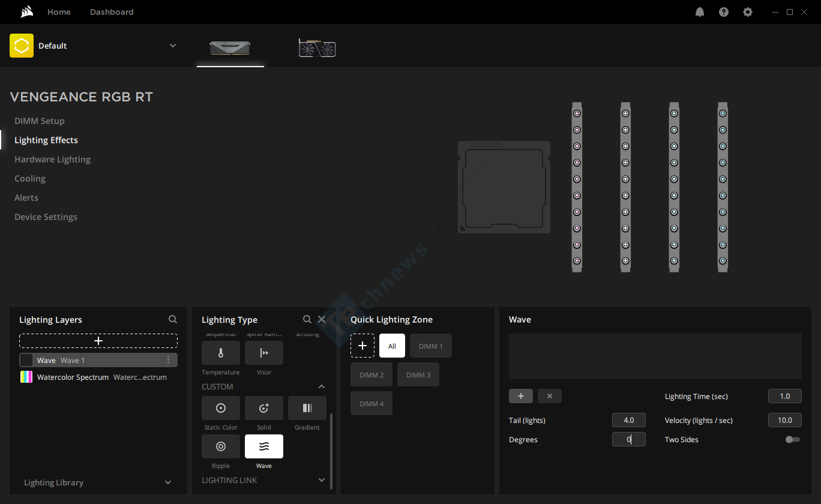The width and height of the screenshot is (821, 504).
Task: Open the Default profile dropdown
Action: [x=173, y=46]
